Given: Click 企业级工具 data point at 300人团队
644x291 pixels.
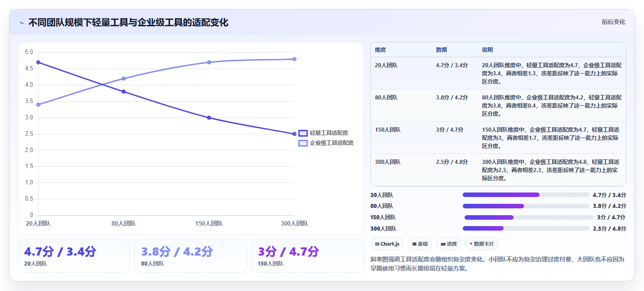Looking at the screenshot, I should click(295, 59).
